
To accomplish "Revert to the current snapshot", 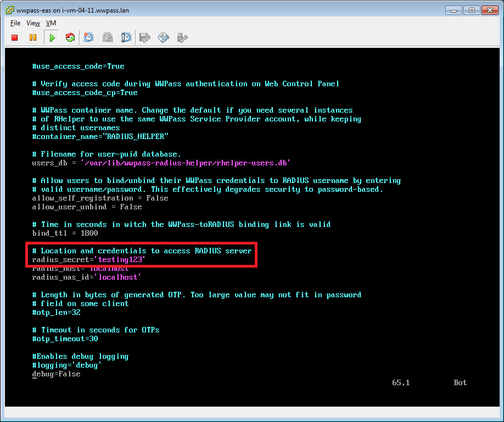I will [x=108, y=37].
